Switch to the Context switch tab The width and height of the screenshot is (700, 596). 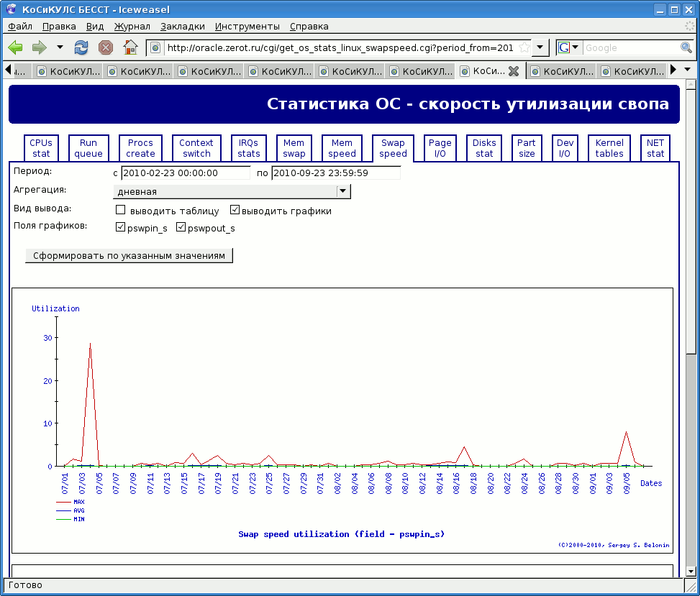tap(196, 148)
